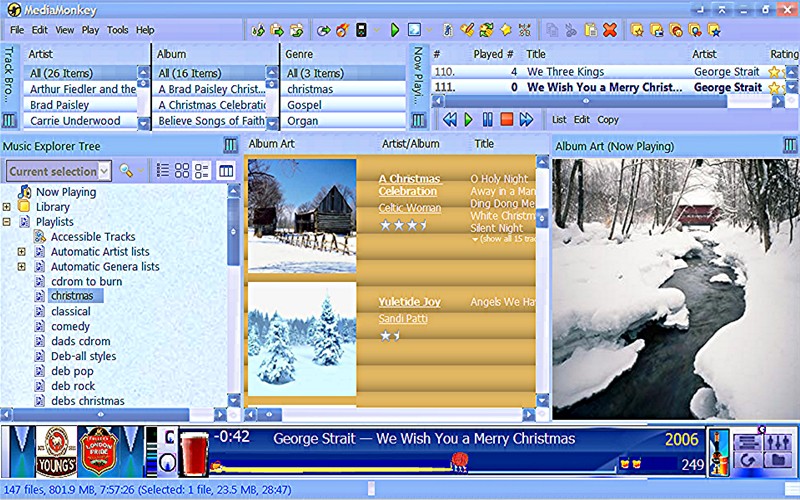
Task: Click the folder sync toolbar icon
Action: pos(296,30)
